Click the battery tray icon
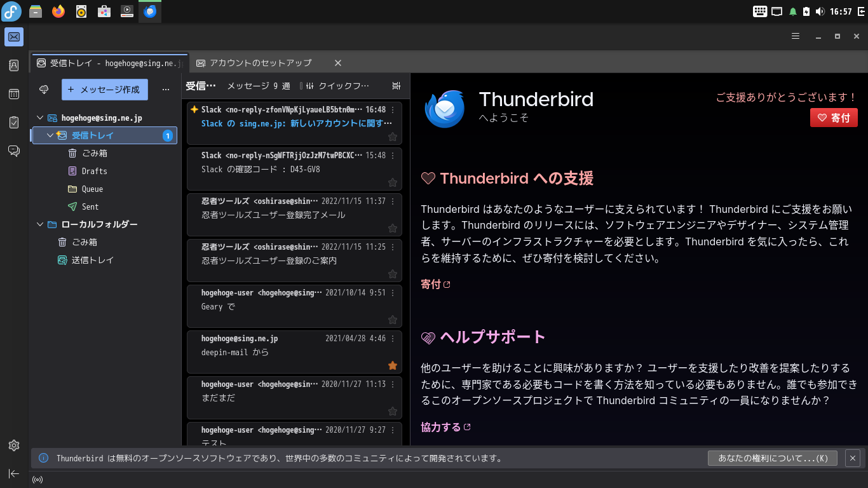Image resolution: width=868 pixels, height=488 pixels. click(x=806, y=11)
